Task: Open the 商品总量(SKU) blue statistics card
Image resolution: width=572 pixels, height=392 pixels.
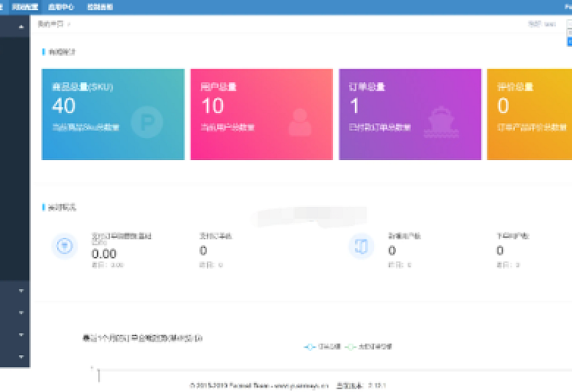Action: coord(112,114)
